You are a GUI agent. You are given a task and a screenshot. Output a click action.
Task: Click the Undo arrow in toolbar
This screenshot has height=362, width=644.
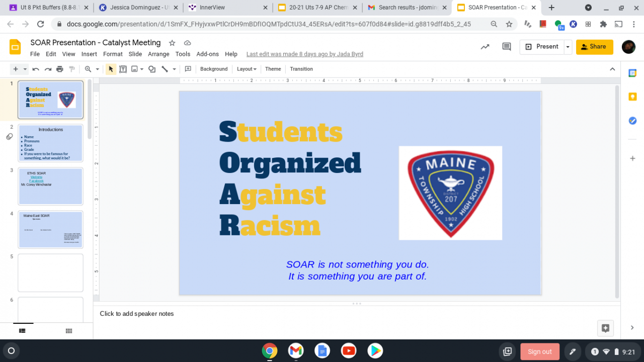pyautogui.click(x=36, y=69)
